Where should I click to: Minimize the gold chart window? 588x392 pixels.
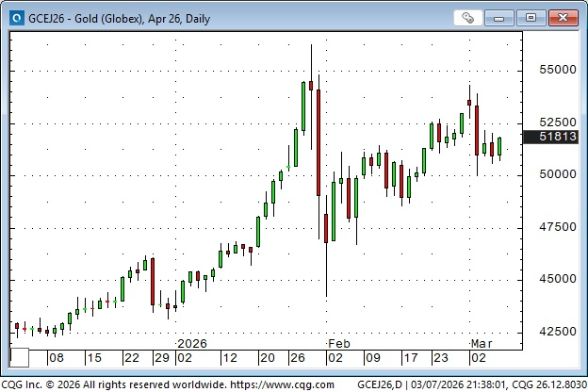(502, 17)
